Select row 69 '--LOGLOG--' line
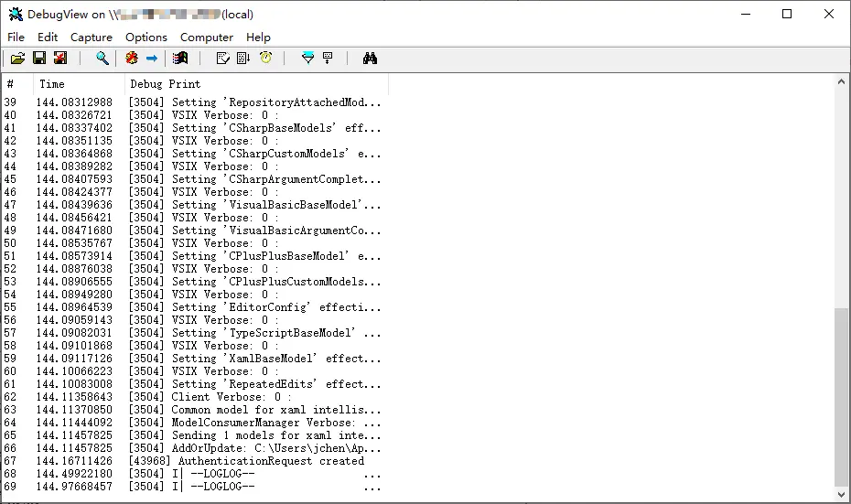Image resolution: width=851 pixels, height=504 pixels. point(193,486)
